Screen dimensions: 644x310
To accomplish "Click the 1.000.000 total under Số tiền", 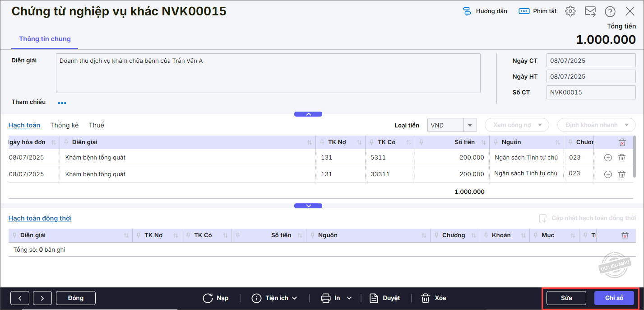I will (x=469, y=192).
